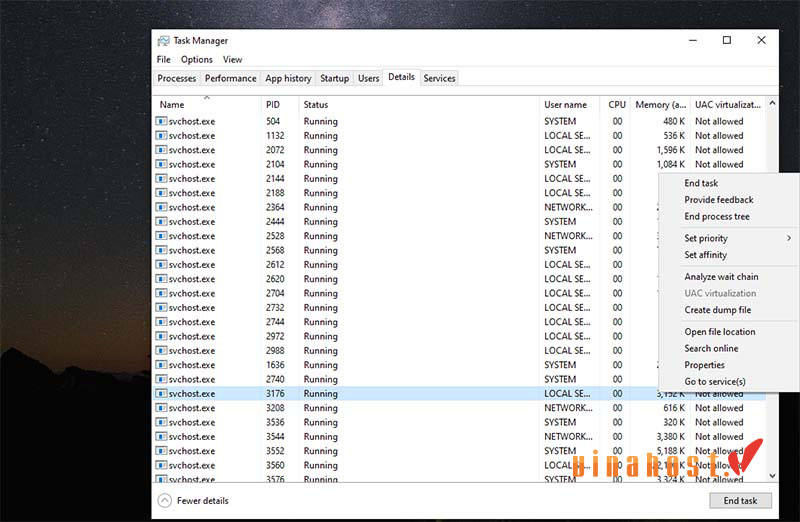Click the svchost.exe icon in PID 2188 row

click(161, 193)
